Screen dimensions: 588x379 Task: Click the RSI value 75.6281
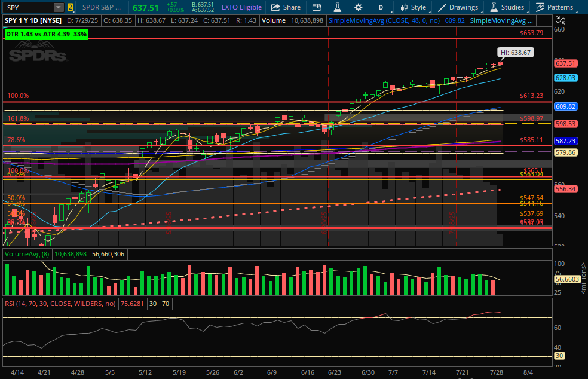[x=131, y=304]
